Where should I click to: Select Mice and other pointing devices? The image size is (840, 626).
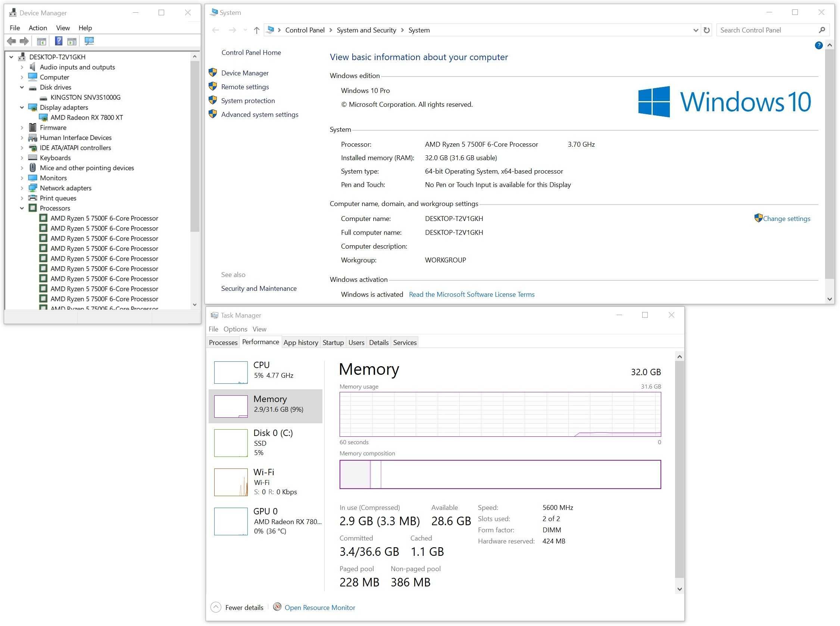[87, 168]
